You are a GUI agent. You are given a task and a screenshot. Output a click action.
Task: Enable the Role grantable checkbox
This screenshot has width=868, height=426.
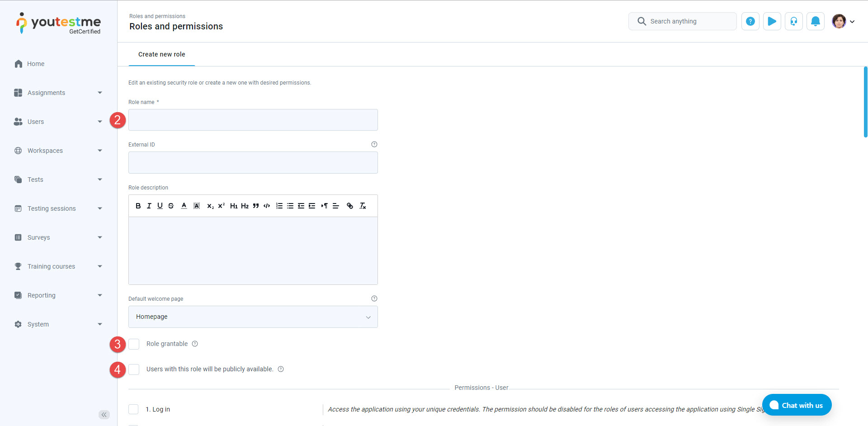coord(134,344)
